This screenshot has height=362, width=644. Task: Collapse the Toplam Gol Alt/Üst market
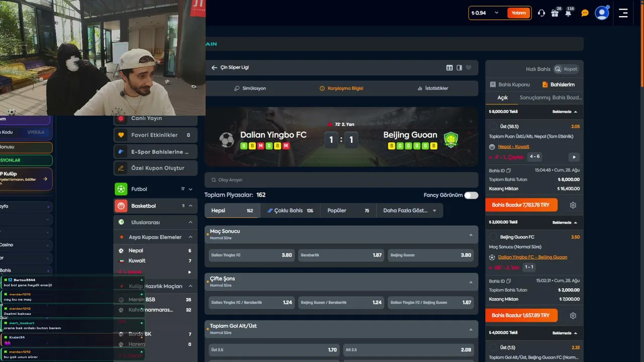click(x=471, y=329)
